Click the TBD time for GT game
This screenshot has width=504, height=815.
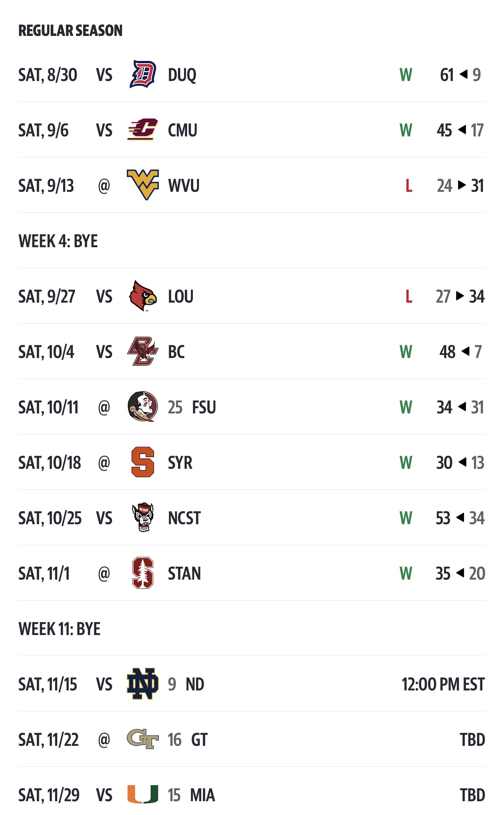pyautogui.click(x=472, y=740)
